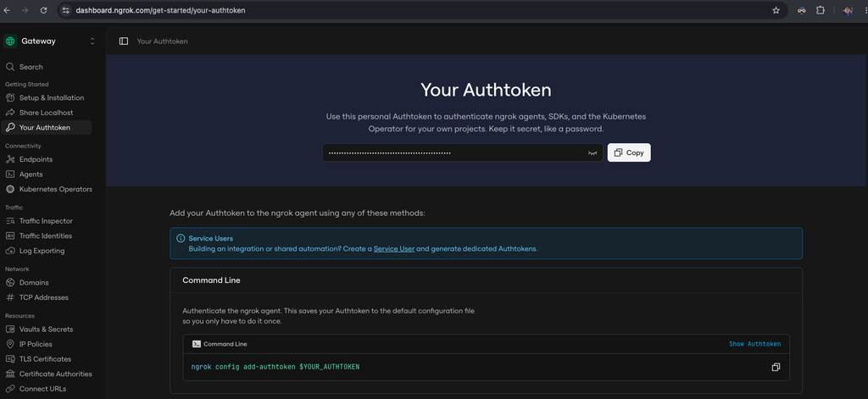This screenshot has height=399, width=868.
Task: Click the ngrok config add-authtoken command text
Action: [x=275, y=367]
